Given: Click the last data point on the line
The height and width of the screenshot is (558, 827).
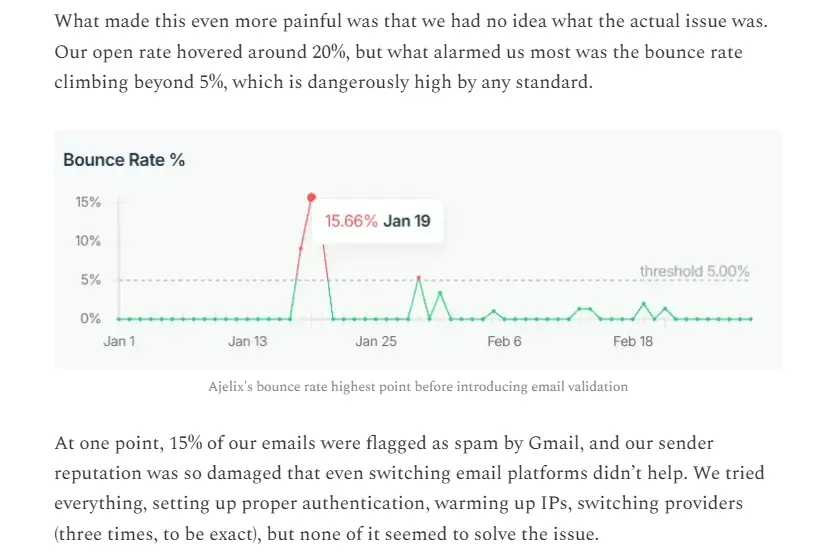Looking at the screenshot, I should pos(750,319).
